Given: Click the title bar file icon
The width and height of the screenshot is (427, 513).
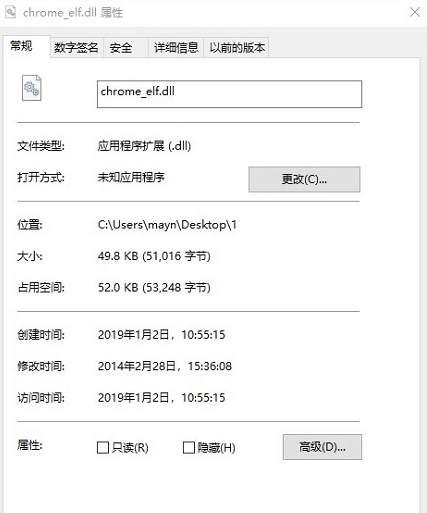Looking at the screenshot, I should [x=10, y=12].
